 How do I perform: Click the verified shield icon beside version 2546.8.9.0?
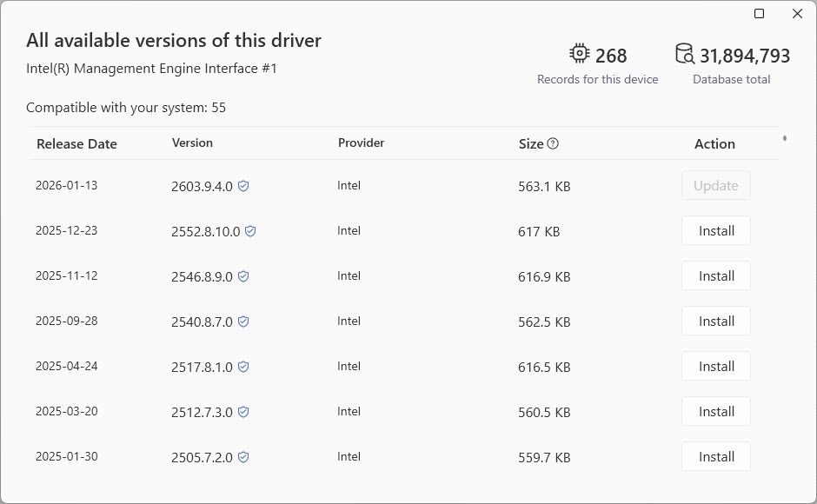pyautogui.click(x=243, y=276)
